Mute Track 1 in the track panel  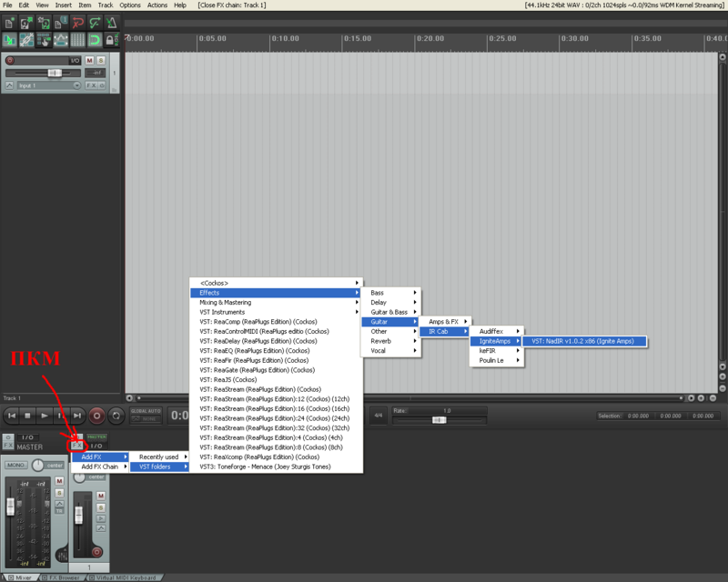[90, 60]
